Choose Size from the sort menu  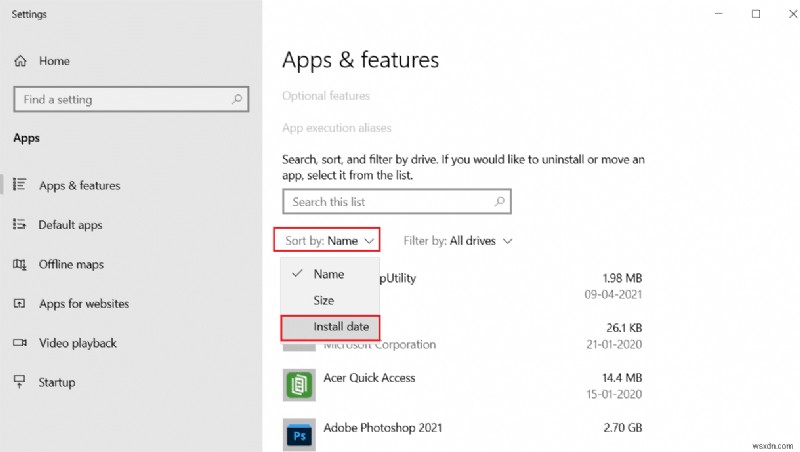coord(324,300)
